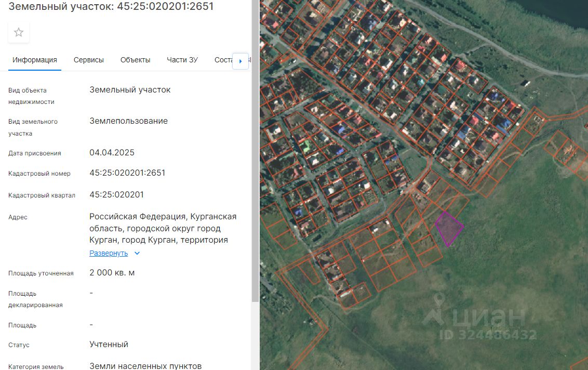Click the value Землепользование
The image size is (588, 370).
[129, 121]
